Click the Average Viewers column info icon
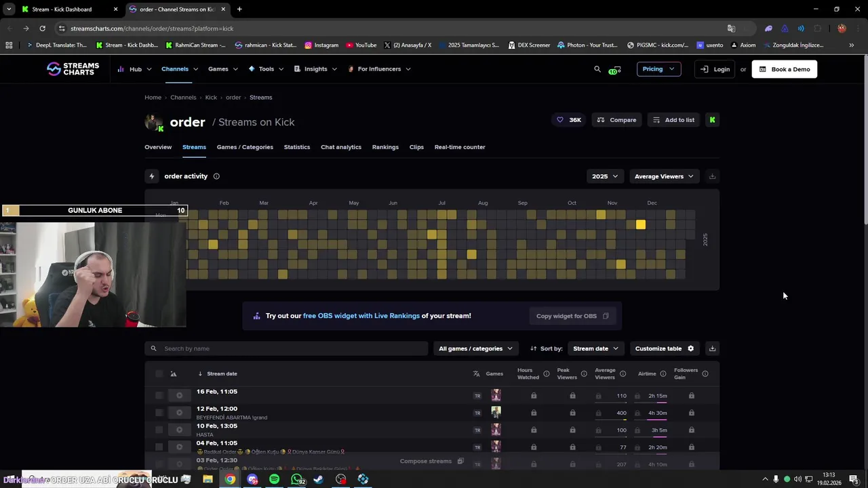 pyautogui.click(x=623, y=374)
